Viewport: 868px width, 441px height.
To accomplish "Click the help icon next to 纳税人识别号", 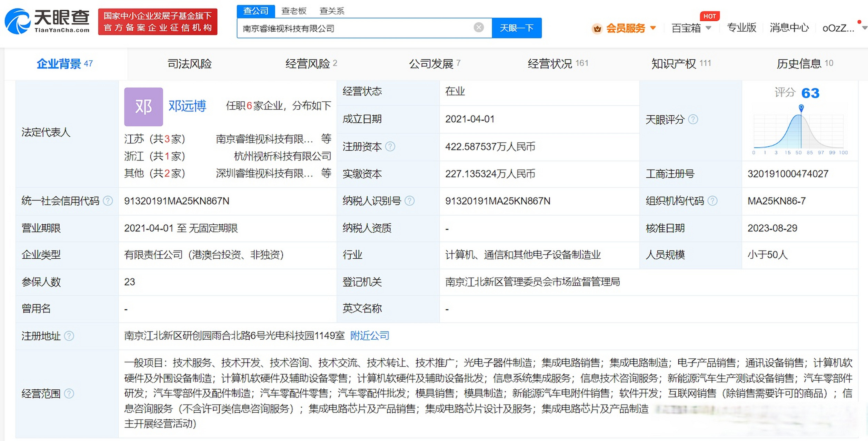I will (x=409, y=201).
